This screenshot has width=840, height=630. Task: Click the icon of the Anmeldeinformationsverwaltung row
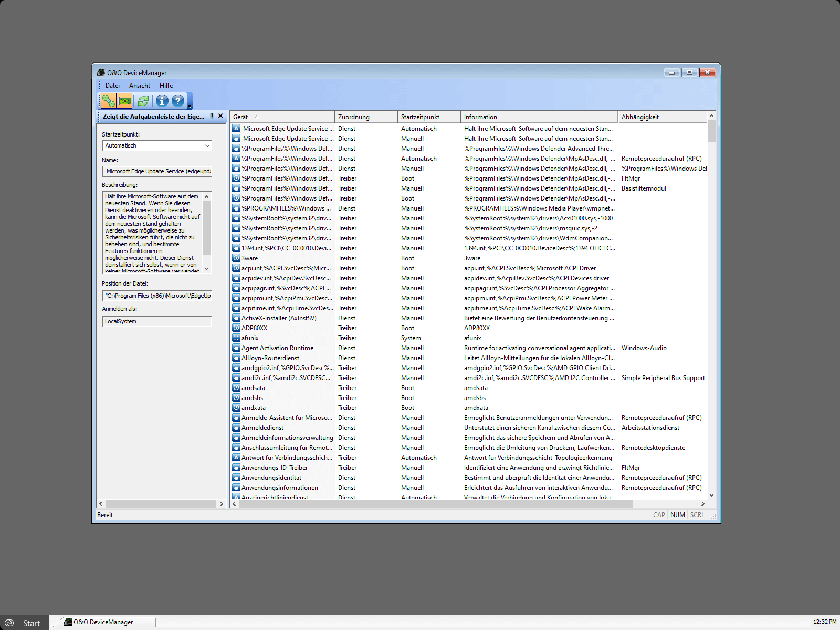(236, 437)
